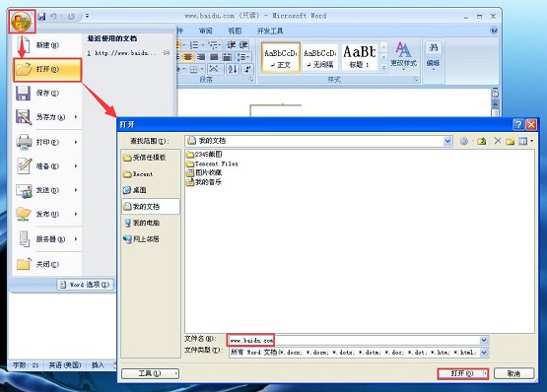Expand the 打印 submenu arrow
Image resolution: width=547 pixels, height=392 pixels.
click(76, 142)
